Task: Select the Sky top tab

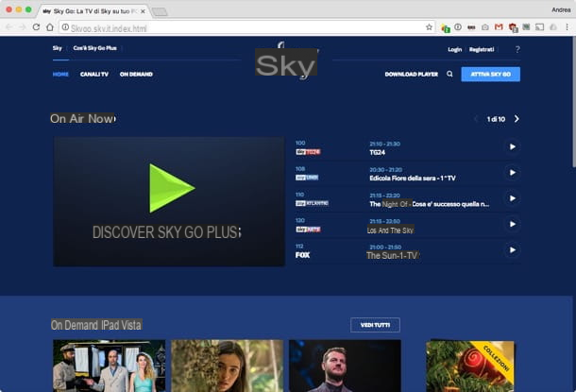Action: (58, 48)
